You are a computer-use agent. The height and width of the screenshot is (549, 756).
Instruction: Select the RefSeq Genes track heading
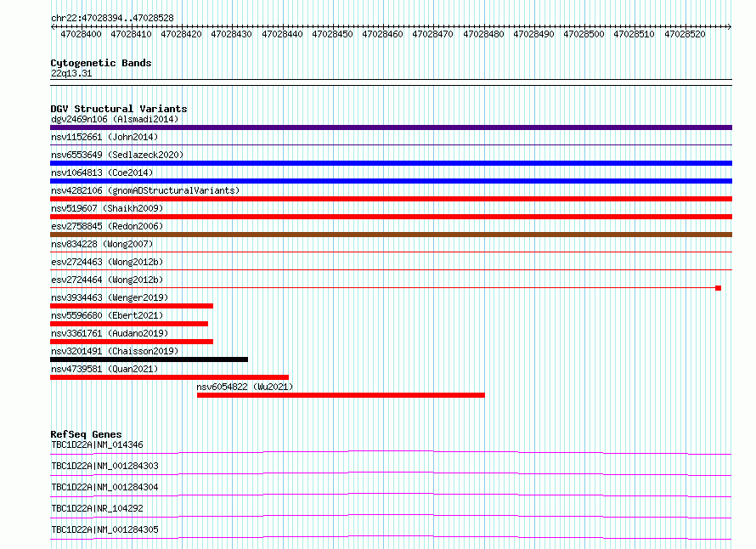(86, 434)
